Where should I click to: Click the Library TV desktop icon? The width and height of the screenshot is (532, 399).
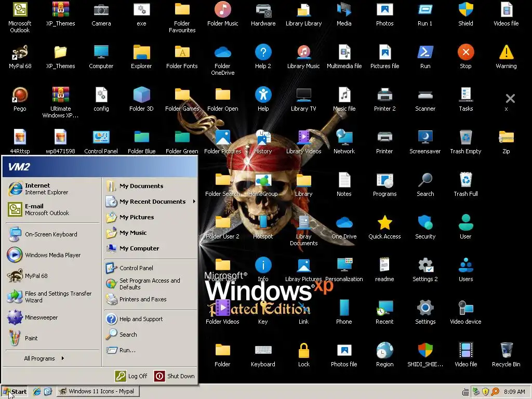tap(303, 100)
